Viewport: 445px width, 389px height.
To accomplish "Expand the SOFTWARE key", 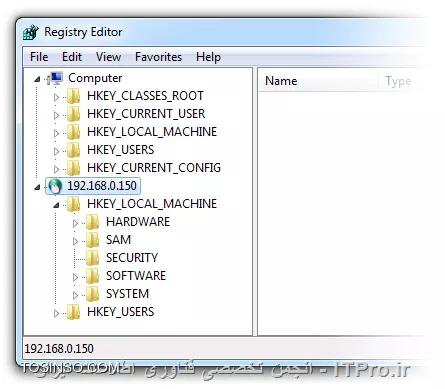I will click(x=75, y=277).
